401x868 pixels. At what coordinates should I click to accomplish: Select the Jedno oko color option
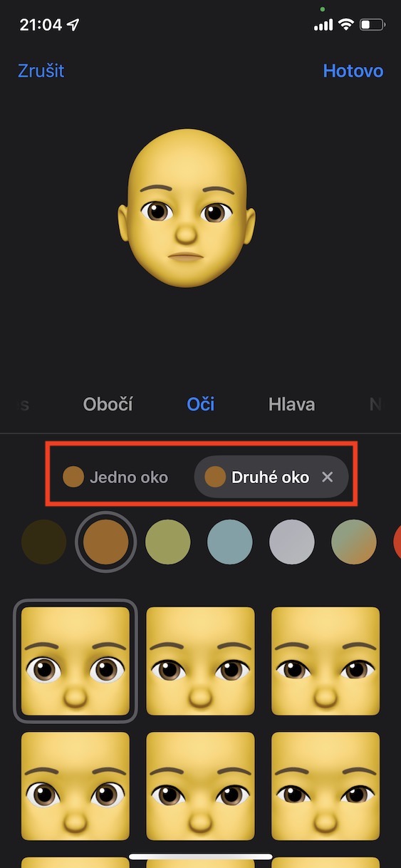point(115,477)
